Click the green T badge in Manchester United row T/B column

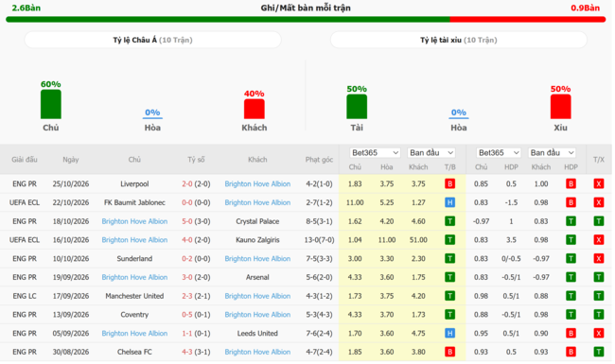449,296
